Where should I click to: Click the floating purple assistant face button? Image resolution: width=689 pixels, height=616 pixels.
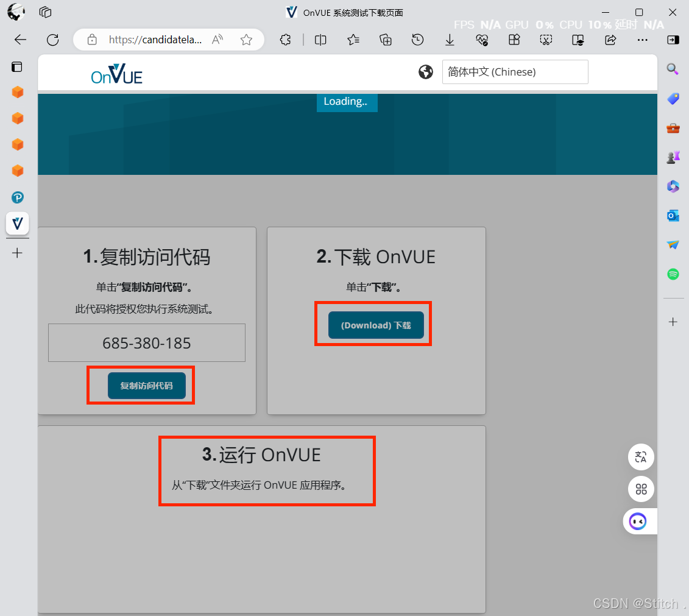[638, 522]
